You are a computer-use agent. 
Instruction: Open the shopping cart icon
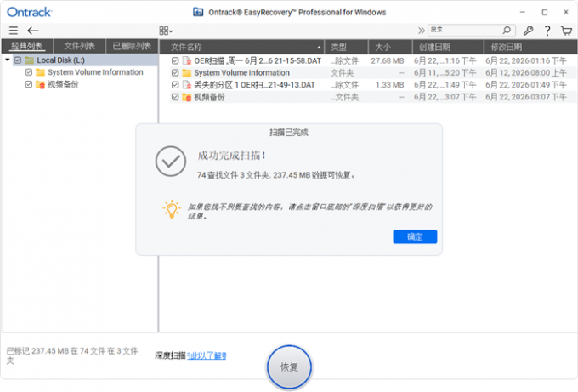tap(567, 31)
